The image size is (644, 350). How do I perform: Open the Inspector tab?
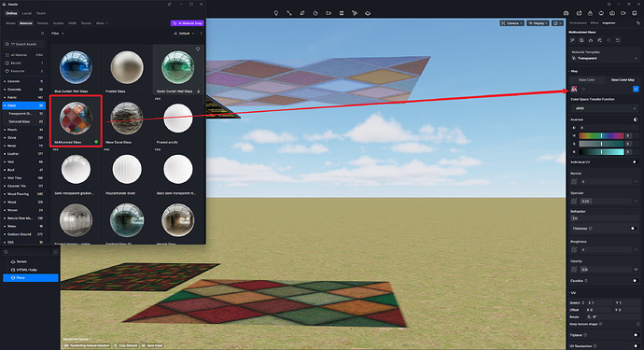[x=609, y=23]
